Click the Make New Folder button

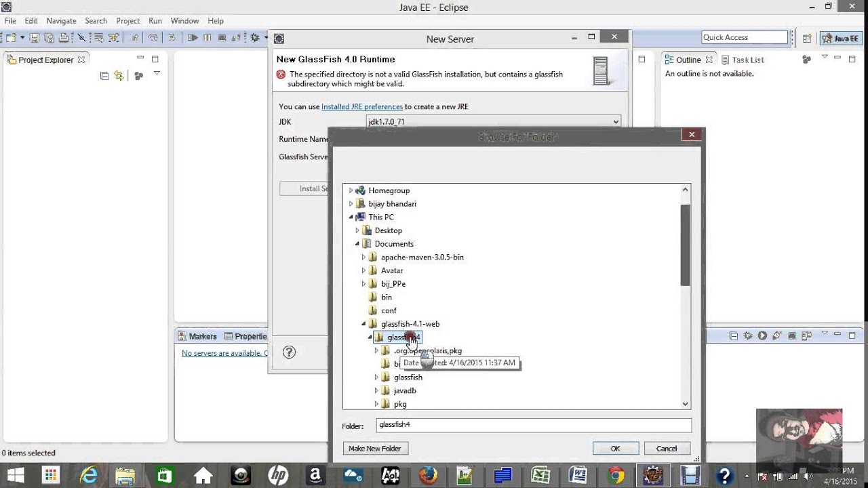click(374, 449)
